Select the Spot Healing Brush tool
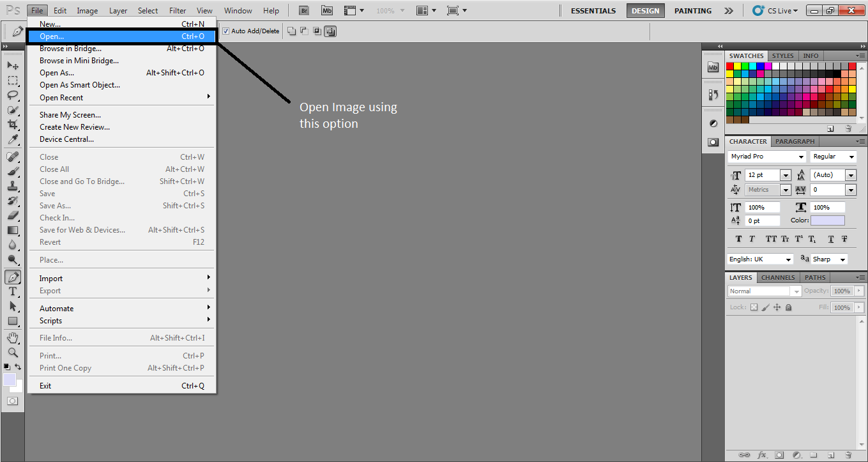This screenshot has height=462, width=868. click(x=13, y=157)
